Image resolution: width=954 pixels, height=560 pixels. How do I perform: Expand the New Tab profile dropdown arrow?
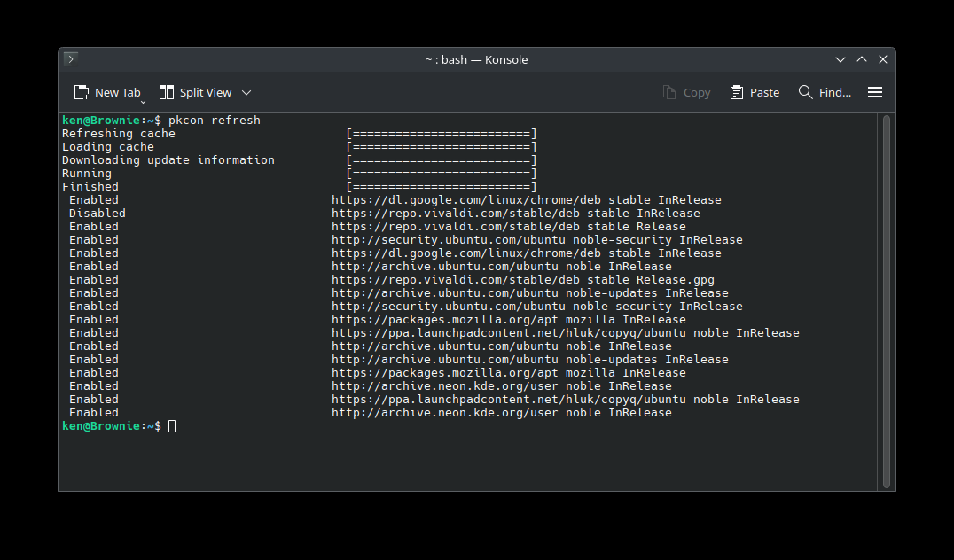coord(143,102)
